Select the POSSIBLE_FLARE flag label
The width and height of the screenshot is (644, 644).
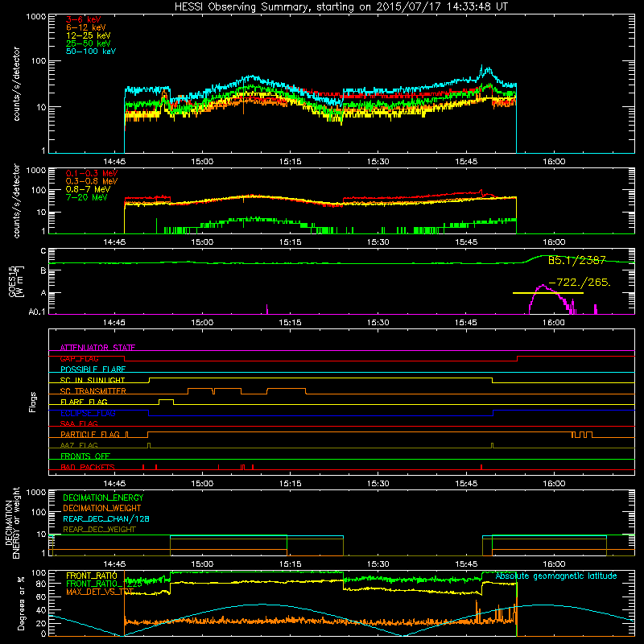pos(93,369)
